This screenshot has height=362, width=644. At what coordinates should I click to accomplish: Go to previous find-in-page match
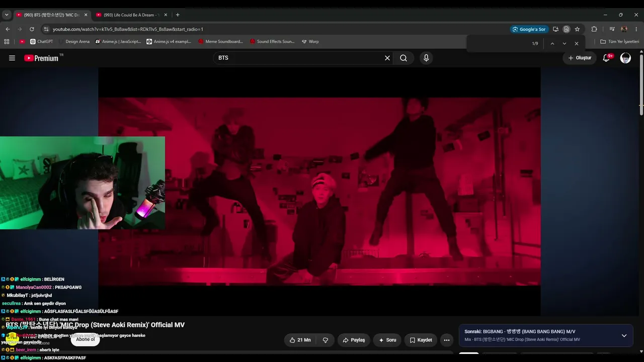[x=552, y=44]
